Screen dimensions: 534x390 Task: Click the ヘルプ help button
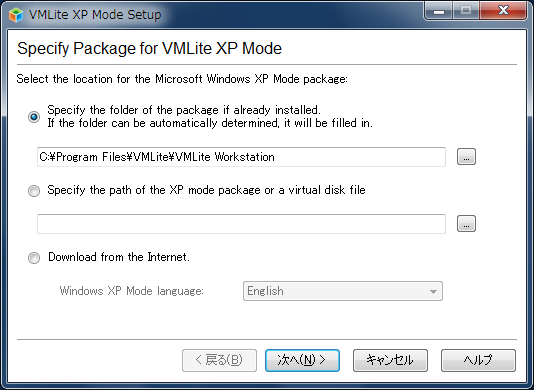pos(478,360)
